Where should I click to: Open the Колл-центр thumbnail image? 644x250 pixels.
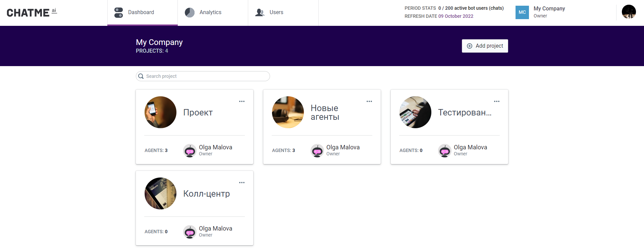pos(160,194)
